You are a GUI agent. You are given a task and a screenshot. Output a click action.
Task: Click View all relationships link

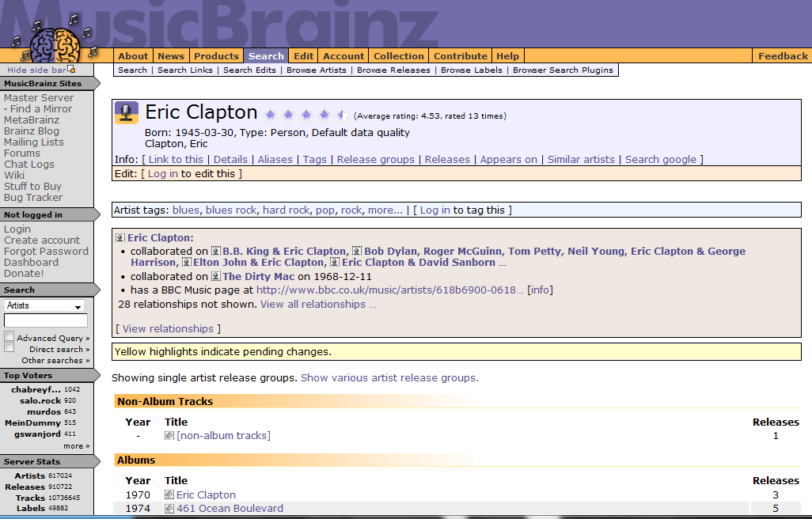click(x=313, y=305)
